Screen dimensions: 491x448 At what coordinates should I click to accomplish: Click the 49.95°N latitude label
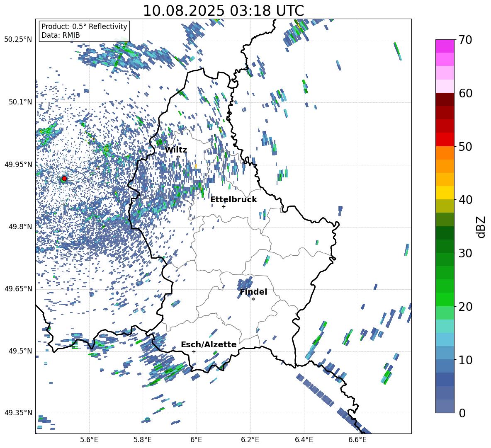[x=18, y=165]
